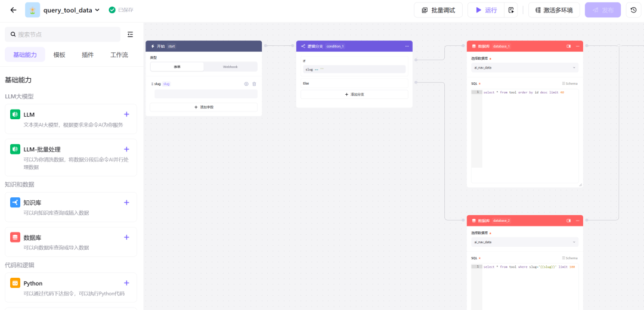This screenshot has width=644, height=310.
Task: Go back using the left arrow
Action: point(14,10)
